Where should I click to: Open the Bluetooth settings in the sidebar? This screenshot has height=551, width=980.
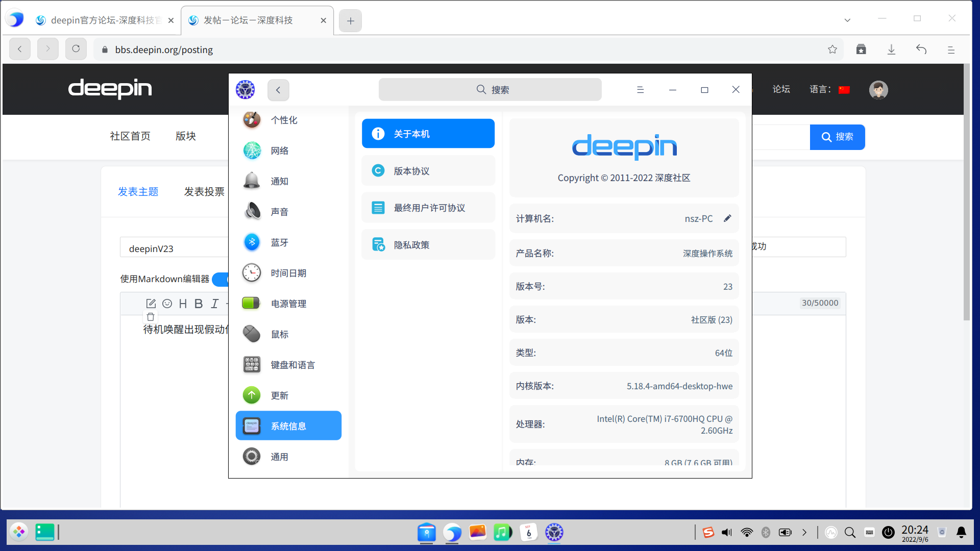(279, 242)
